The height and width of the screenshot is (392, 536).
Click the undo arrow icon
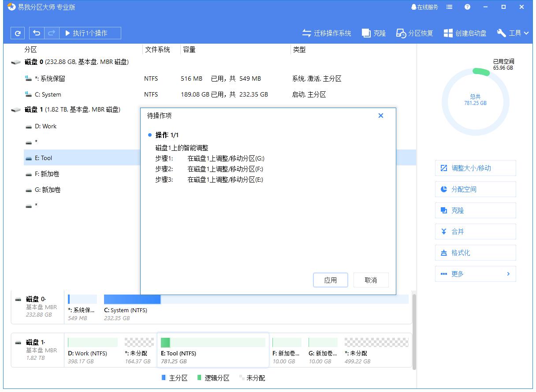tap(37, 33)
